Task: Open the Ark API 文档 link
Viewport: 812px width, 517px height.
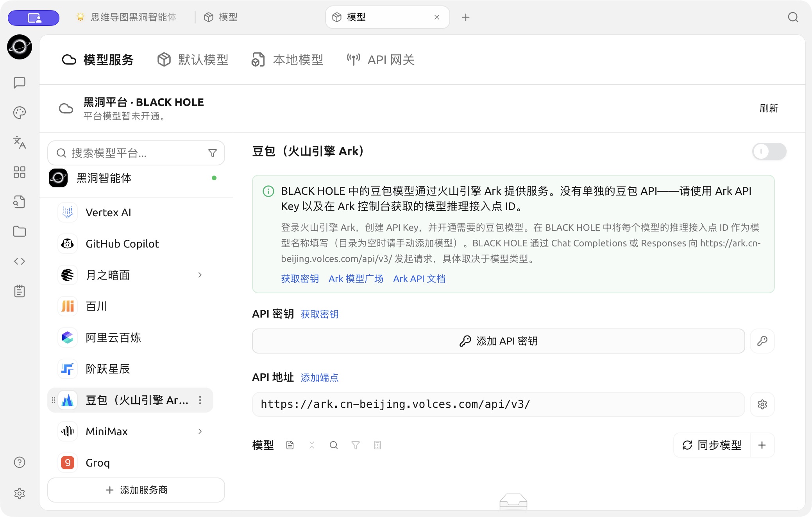Action: pos(419,279)
